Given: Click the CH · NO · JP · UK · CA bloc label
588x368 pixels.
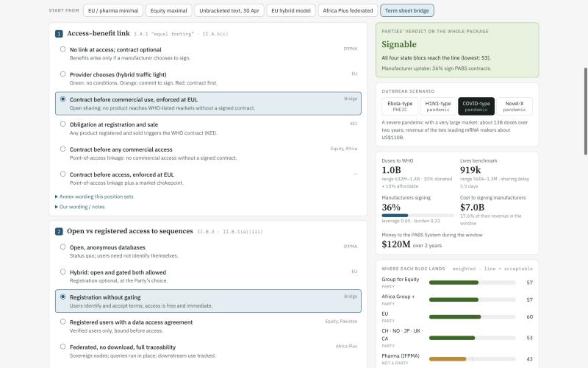Looking at the screenshot, I should pos(402,335).
